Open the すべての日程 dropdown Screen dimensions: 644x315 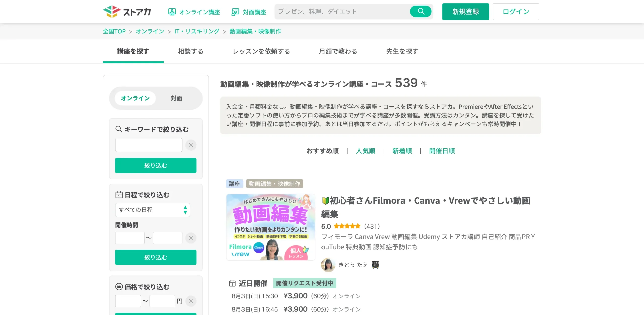153,210
